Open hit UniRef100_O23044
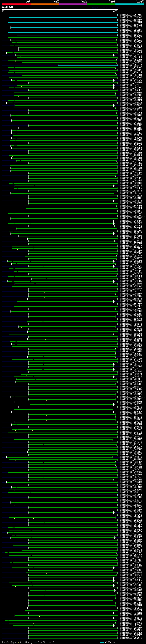The image size is (146, 644). (x=131, y=53)
